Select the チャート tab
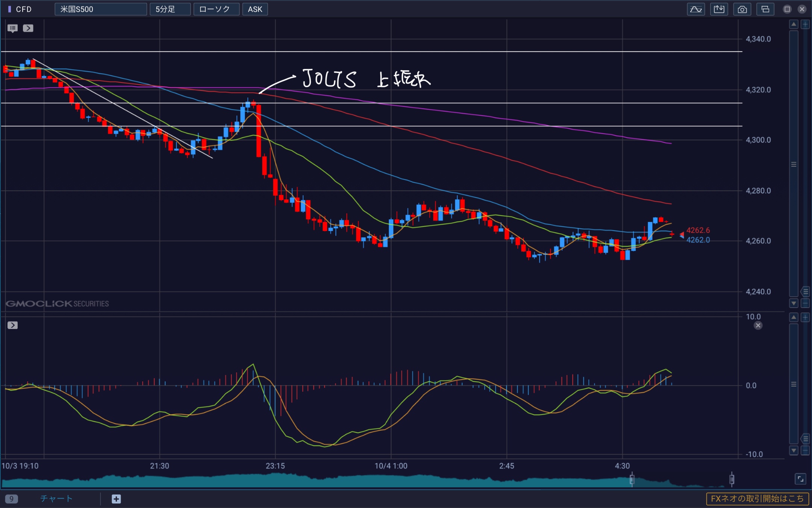The width and height of the screenshot is (812, 508). pyautogui.click(x=56, y=499)
